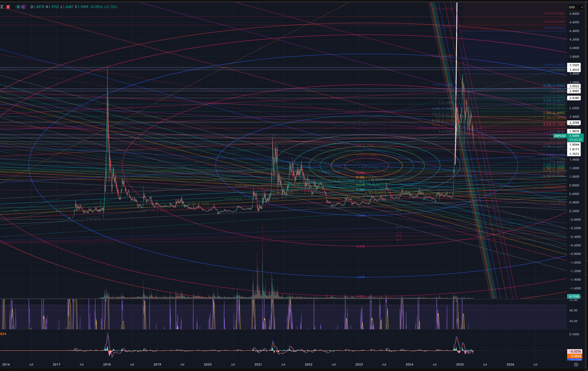The width and height of the screenshot is (588, 371).
Task: Click the purple data-nodes icon in legend
Action: (x=23, y=7)
